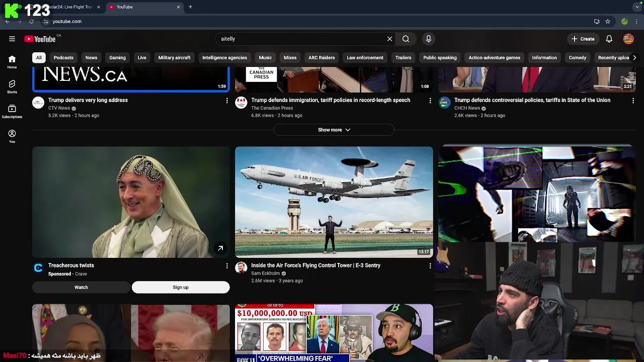Viewport: 644px width, 362px height.
Task: Open options for Canadian Press Trump video
Action: (x=430, y=101)
